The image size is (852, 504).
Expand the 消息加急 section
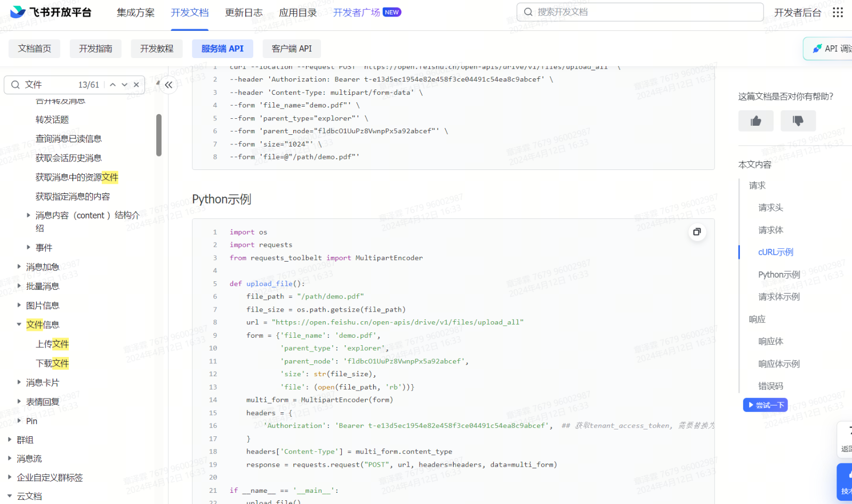(19, 266)
